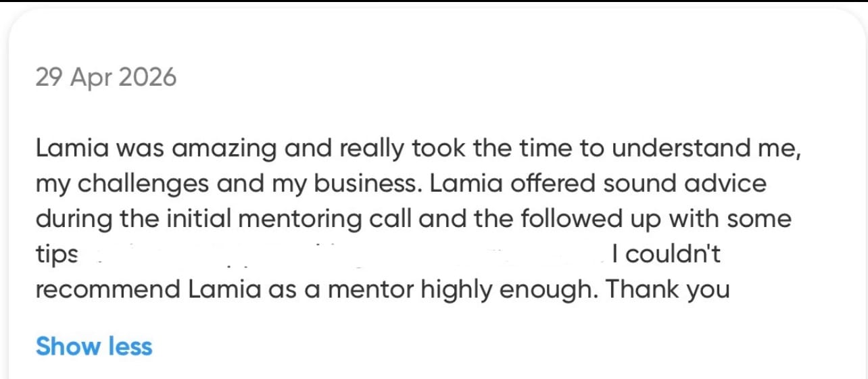Click the phrase "I couldn't" in the review
The width and height of the screenshot is (868, 379).
click(666, 254)
